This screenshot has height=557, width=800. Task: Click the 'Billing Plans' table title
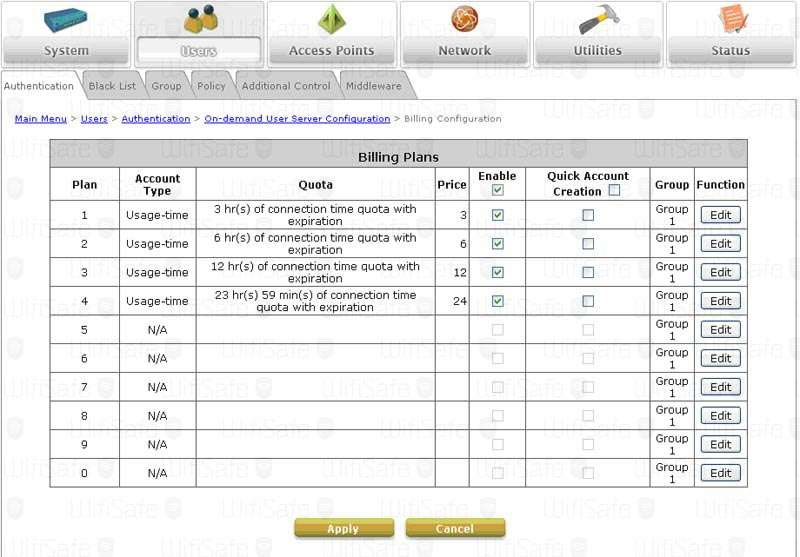pyautogui.click(x=398, y=157)
